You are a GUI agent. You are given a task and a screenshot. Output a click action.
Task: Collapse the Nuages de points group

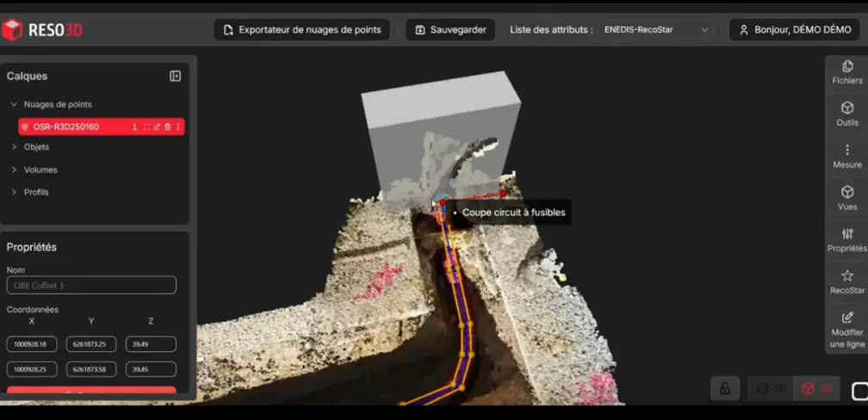tap(14, 104)
